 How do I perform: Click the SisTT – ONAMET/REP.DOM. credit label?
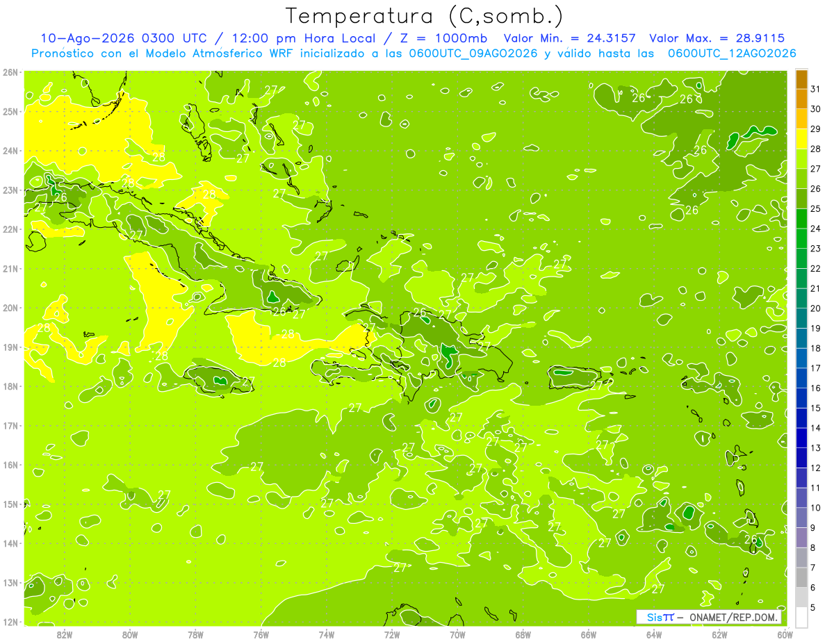coord(709,617)
